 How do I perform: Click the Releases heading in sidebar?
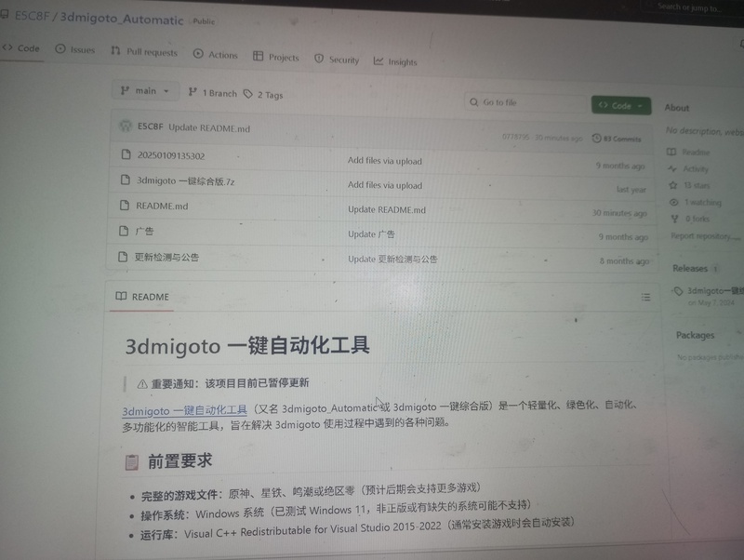point(690,268)
